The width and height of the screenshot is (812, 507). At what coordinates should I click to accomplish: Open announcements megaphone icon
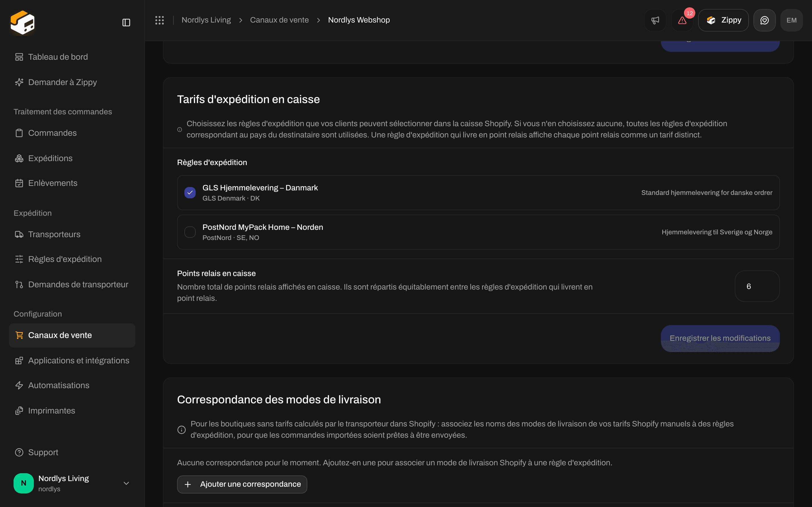[655, 20]
